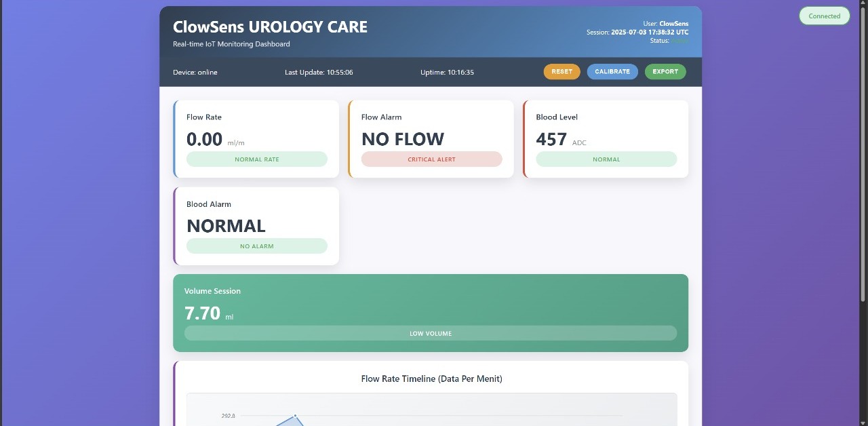Select the Last Update timestamp
This screenshot has width=868, height=426.
(319, 72)
